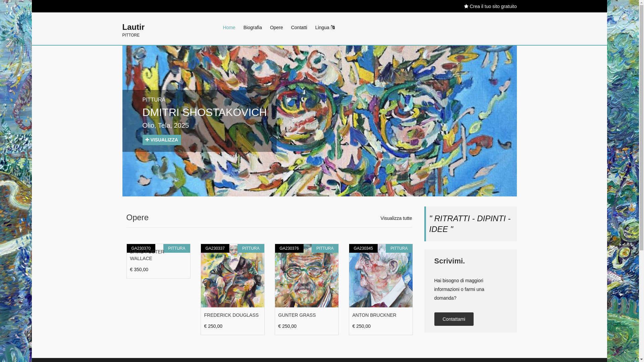This screenshot has height=362, width=644.
Task: Click PITTURA tag on Anton Bruckner card
Action: (399, 248)
